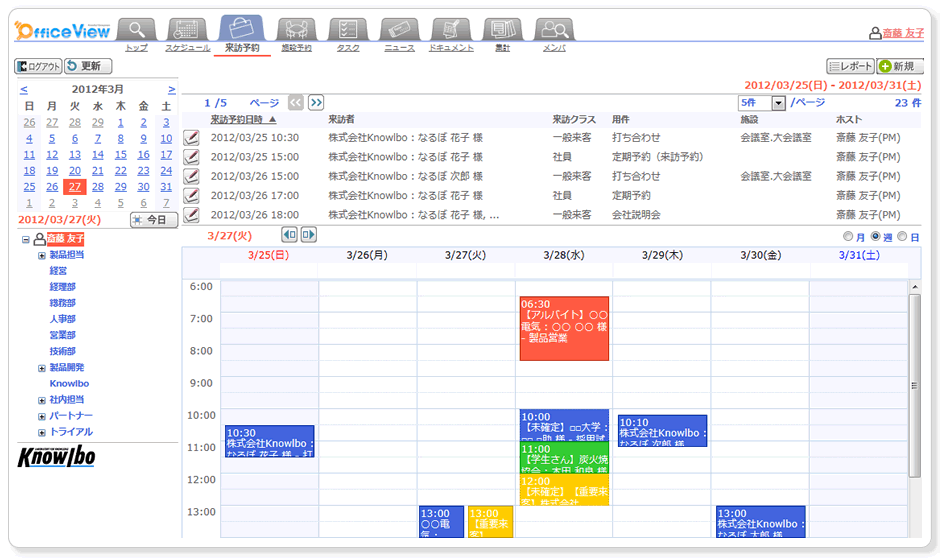940x560 pixels.
Task: Open the Members icon
Action: coord(554,28)
